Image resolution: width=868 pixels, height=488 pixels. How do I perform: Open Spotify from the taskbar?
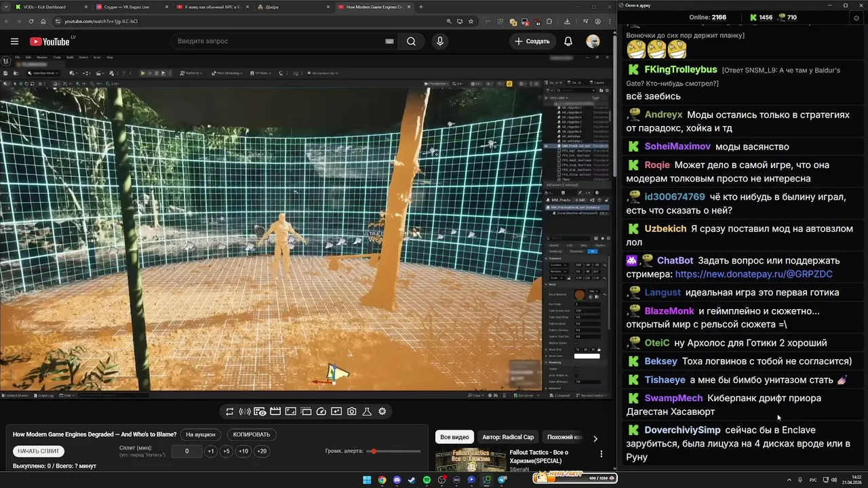(427, 480)
